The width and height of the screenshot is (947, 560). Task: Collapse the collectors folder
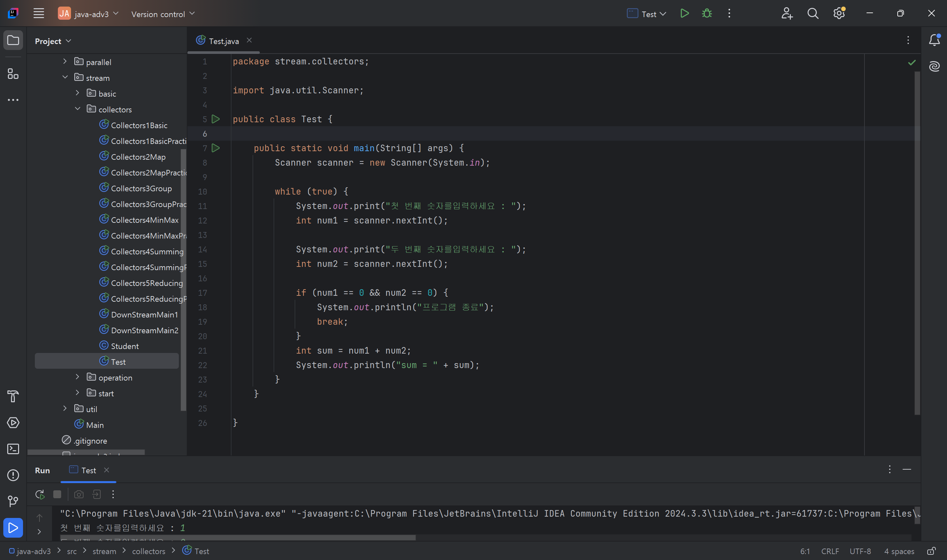click(77, 109)
